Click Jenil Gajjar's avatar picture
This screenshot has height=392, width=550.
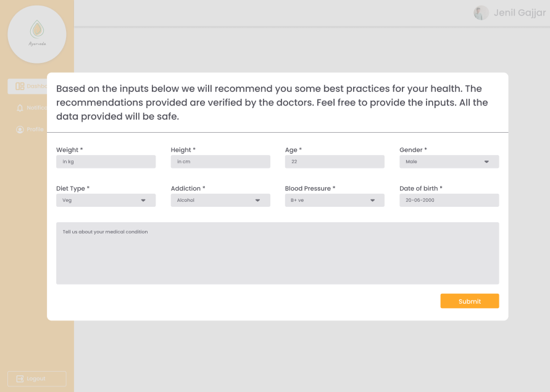(x=481, y=13)
